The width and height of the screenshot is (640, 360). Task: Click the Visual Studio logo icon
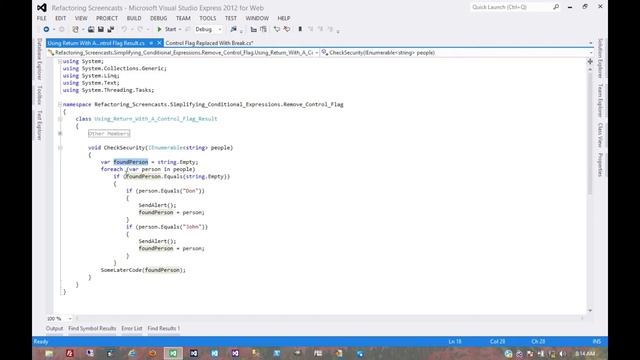tap(42, 8)
